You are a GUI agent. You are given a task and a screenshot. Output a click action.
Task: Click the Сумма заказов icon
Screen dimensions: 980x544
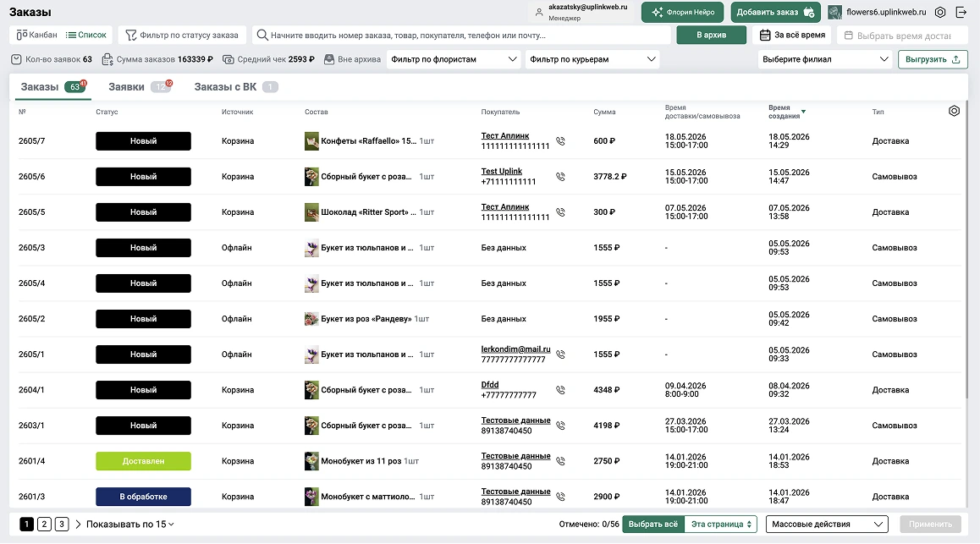click(107, 59)
